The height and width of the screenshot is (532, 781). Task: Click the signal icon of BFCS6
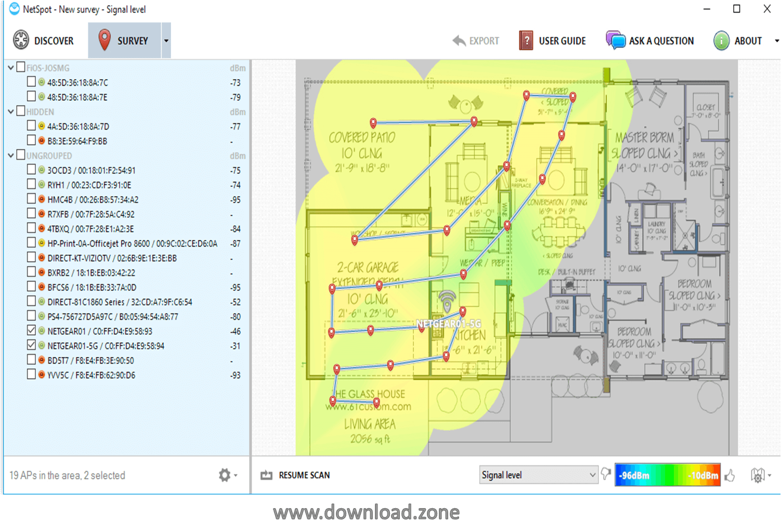(42, 287)
